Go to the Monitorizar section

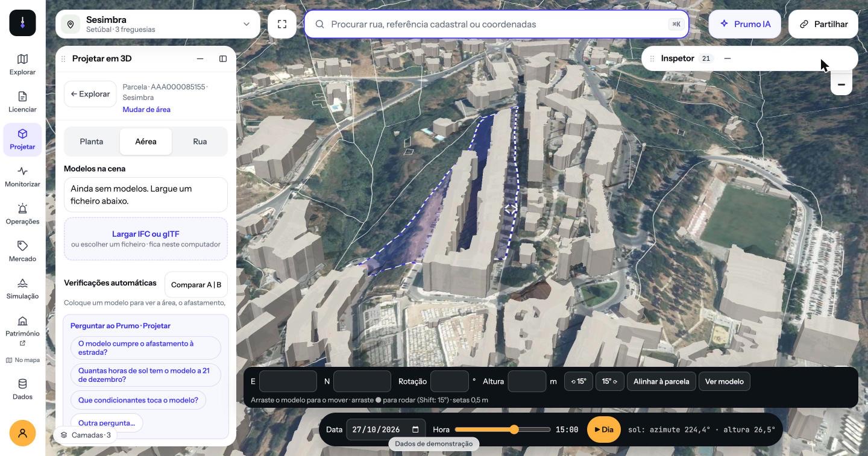(x=22, y=177)
